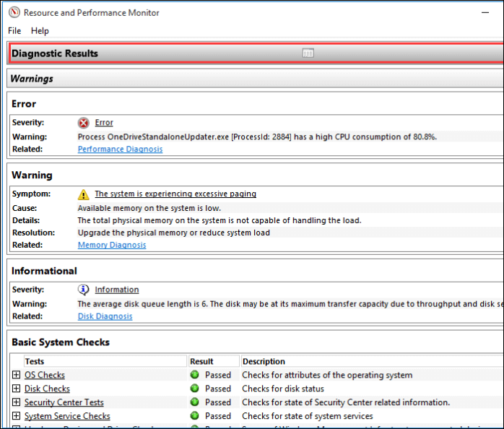Viewport: 504px width, 429px height.
Task: Click the table icon in Diagnostic Results header
Action: tap(308, 53)
